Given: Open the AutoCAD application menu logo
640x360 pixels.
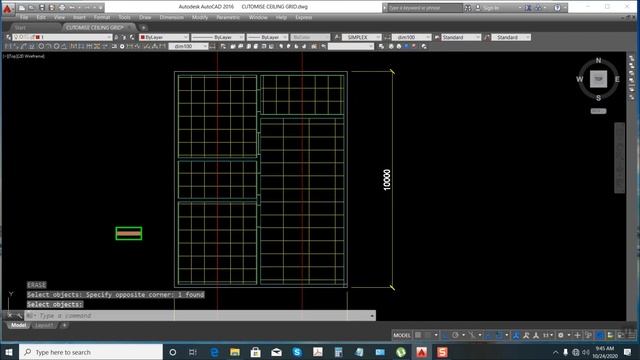Looking at the screenshot, I should coord(7,8).
